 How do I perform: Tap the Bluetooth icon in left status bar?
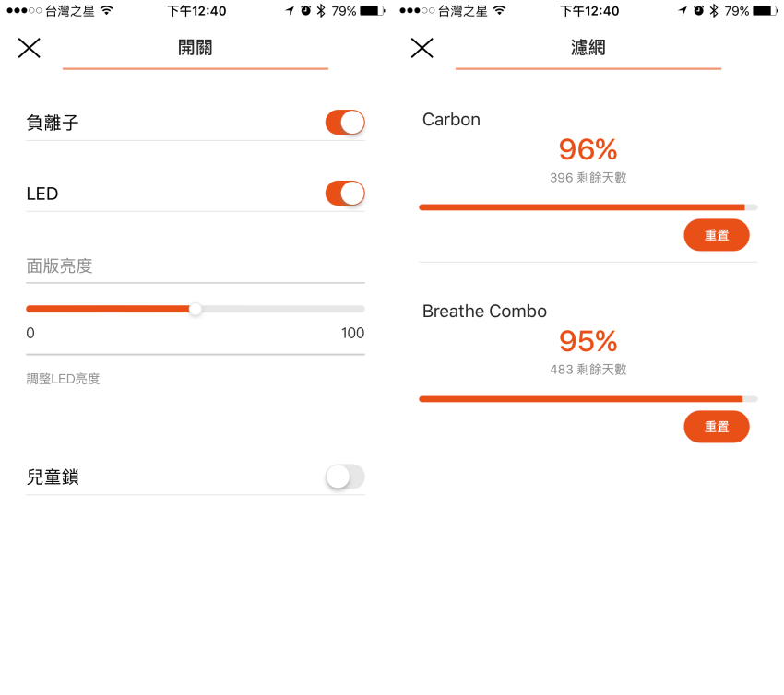(321, 10)
